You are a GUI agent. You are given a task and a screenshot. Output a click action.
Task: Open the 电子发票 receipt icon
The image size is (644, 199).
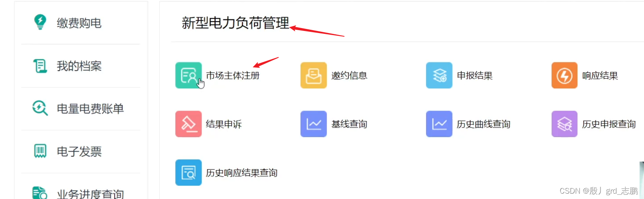pos(40,151)
